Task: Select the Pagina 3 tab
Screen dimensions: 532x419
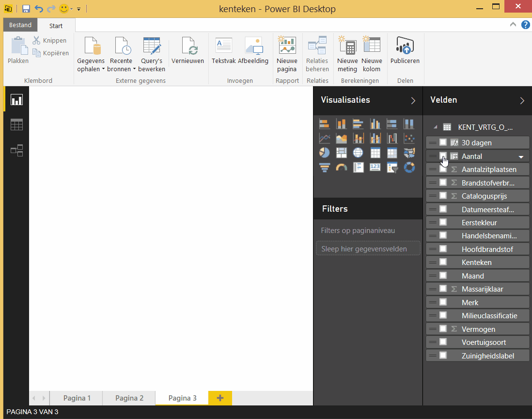Action: point(183,398)
